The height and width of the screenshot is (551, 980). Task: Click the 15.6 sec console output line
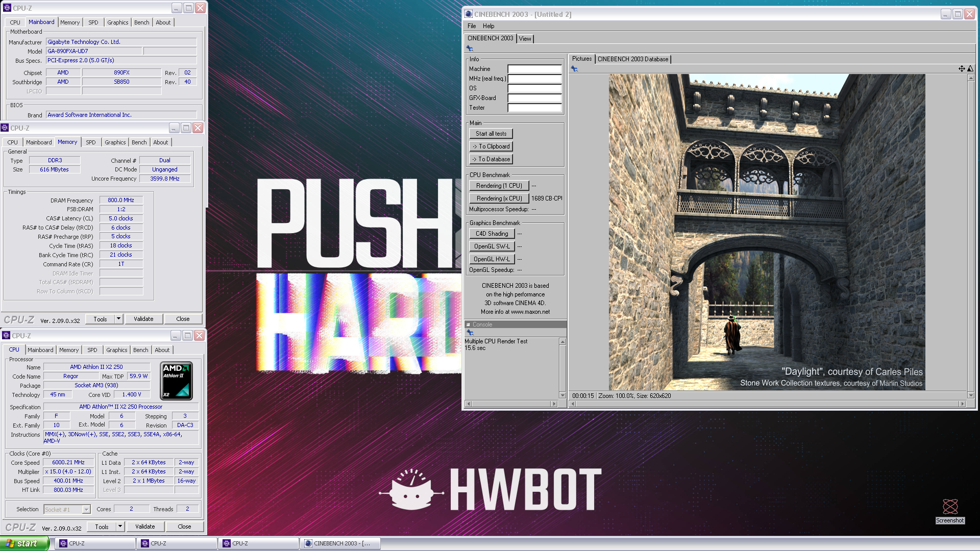(x=475, y=348)
